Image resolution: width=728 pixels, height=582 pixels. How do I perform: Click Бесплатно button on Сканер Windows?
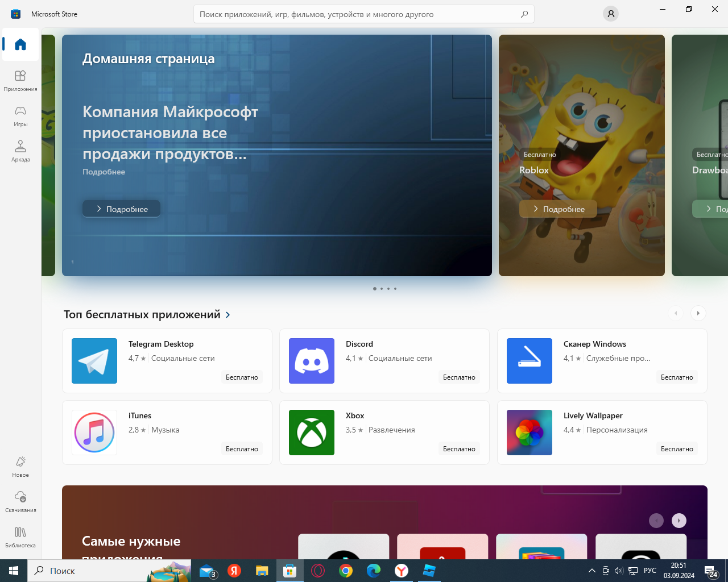point(677,377)
